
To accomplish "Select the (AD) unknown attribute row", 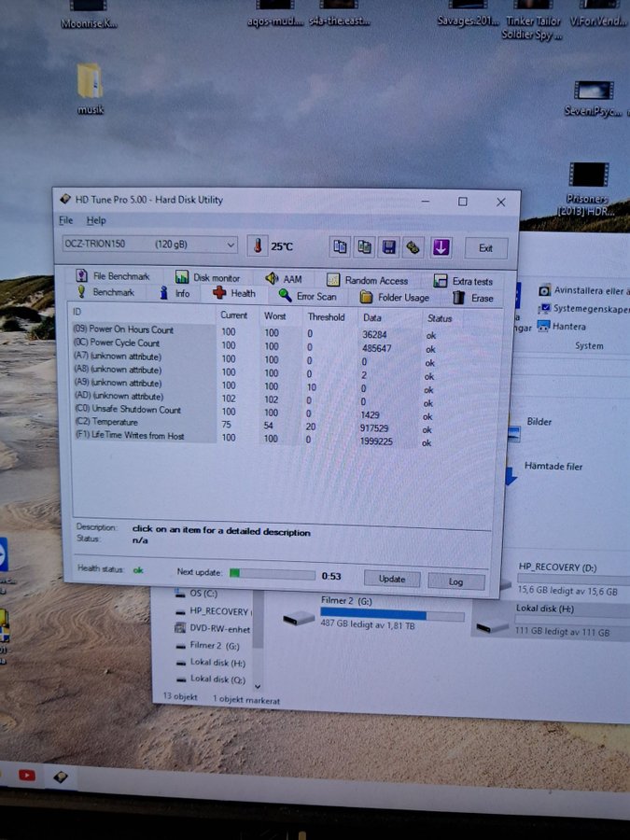I will point(254,399).
